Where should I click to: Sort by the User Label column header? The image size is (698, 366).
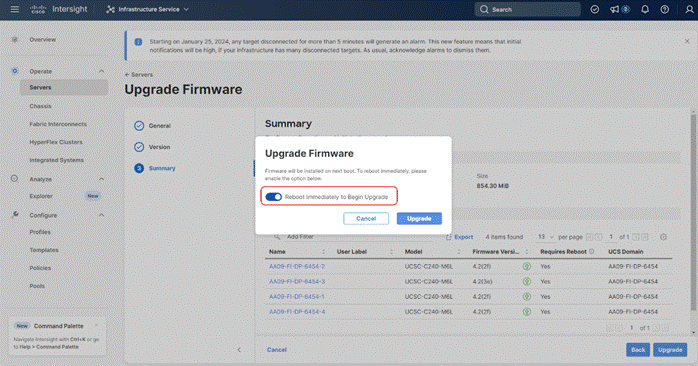[x=352, y=252]
